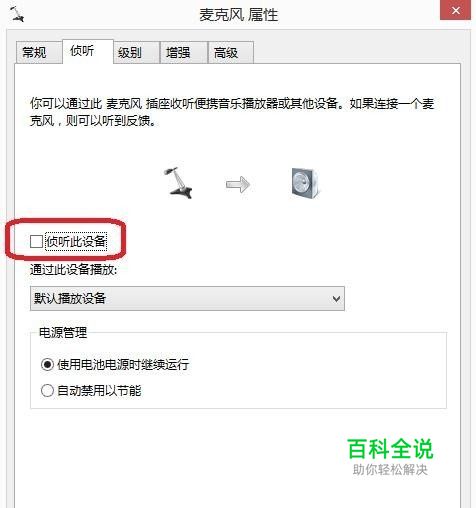
Task: Click the microphone icon in title bar
Action: tap(17, 14)
